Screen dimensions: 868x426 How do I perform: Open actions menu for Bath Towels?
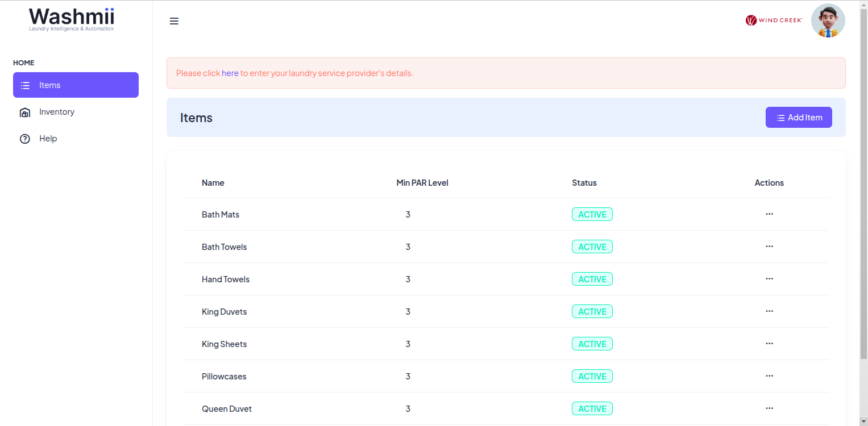click(769, 247)
